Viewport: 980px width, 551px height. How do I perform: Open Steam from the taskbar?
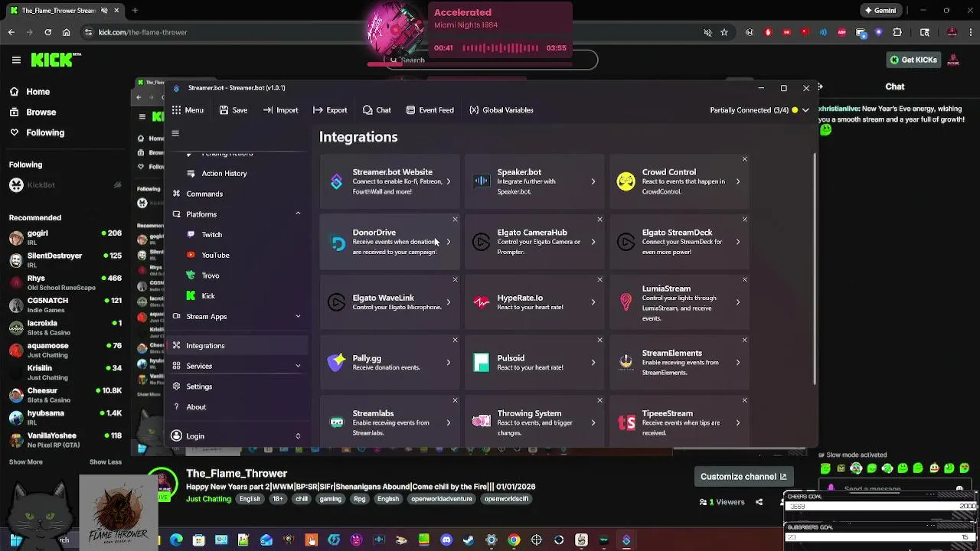[469, 540]
